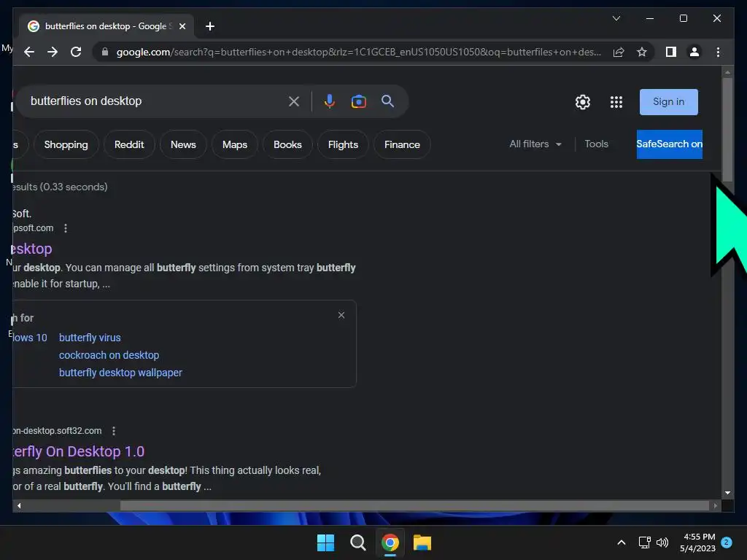The image size is (747, 560).
Task: Bookmark this page with the star
Action: click(642, 52)
